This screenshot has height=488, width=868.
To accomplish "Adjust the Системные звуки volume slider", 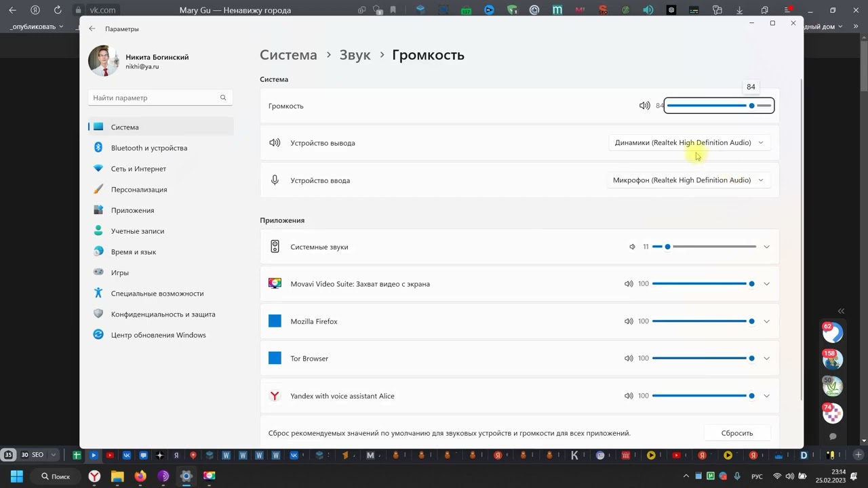I will [704, 247].
